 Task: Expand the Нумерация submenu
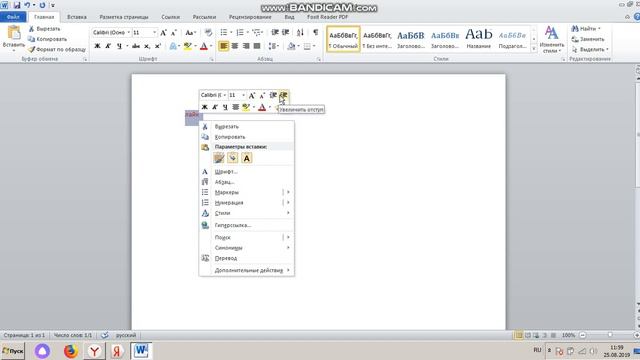pyautogui.click(x=247, y=203)
